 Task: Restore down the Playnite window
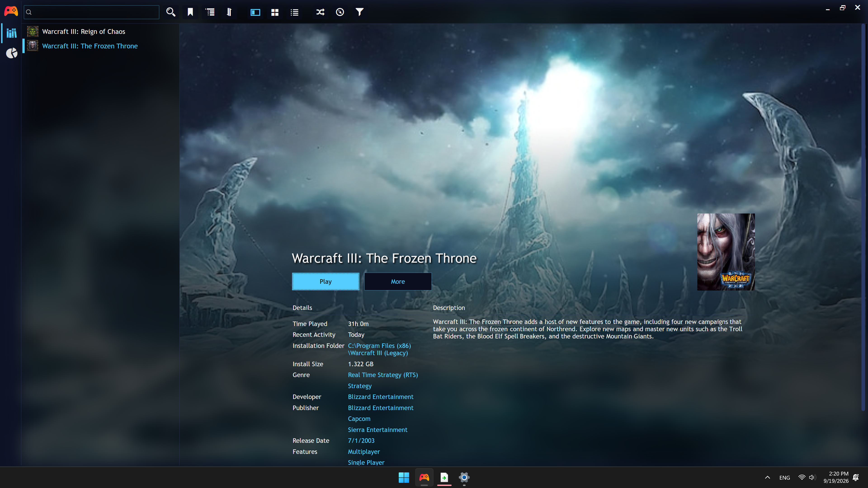click(x=842, y=8)
